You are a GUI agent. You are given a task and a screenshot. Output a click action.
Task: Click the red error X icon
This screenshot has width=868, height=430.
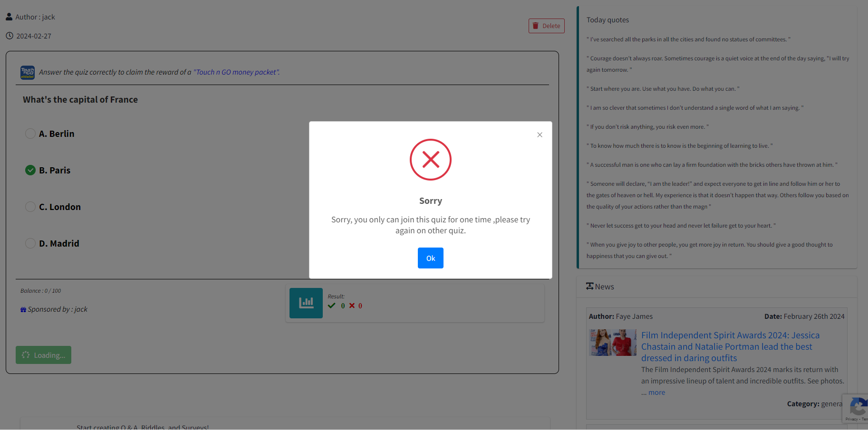[430, 160]
